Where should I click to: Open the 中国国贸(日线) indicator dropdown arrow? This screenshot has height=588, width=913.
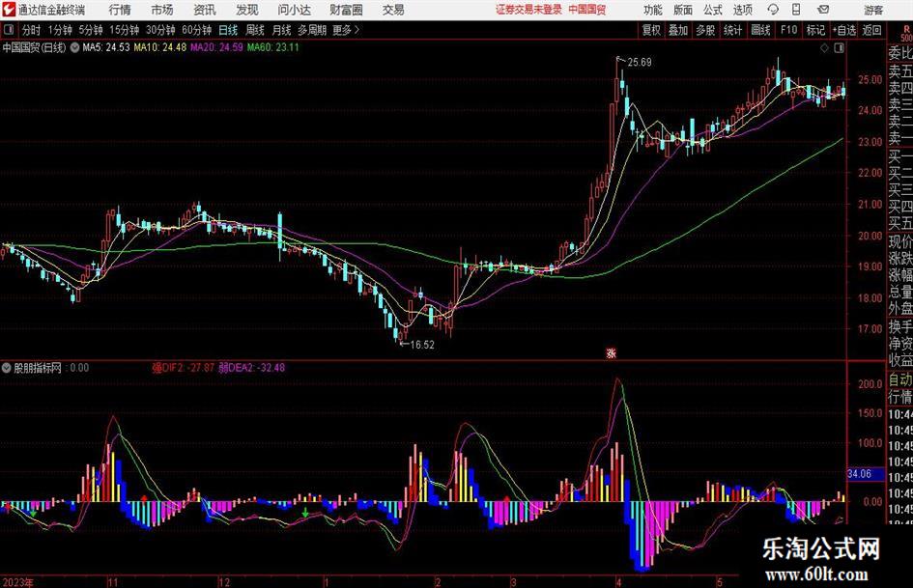(x=75, y=47)
